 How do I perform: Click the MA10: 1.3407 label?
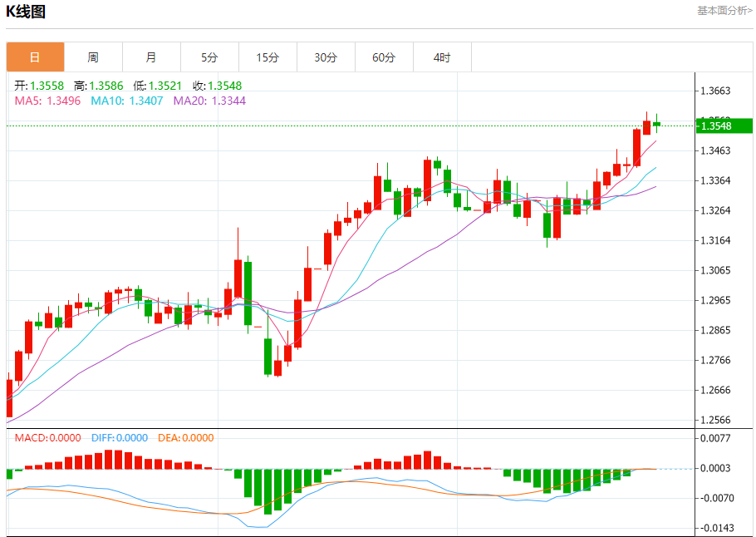pos(127,101)
